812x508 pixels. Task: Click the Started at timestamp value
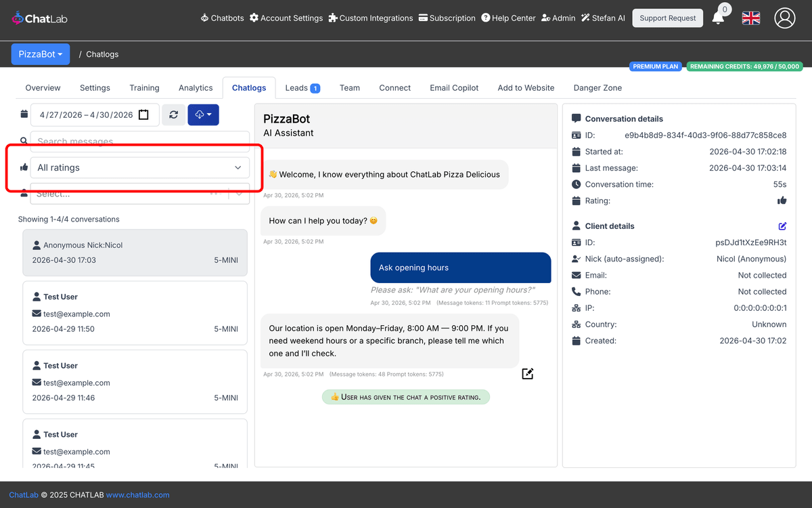748,152
